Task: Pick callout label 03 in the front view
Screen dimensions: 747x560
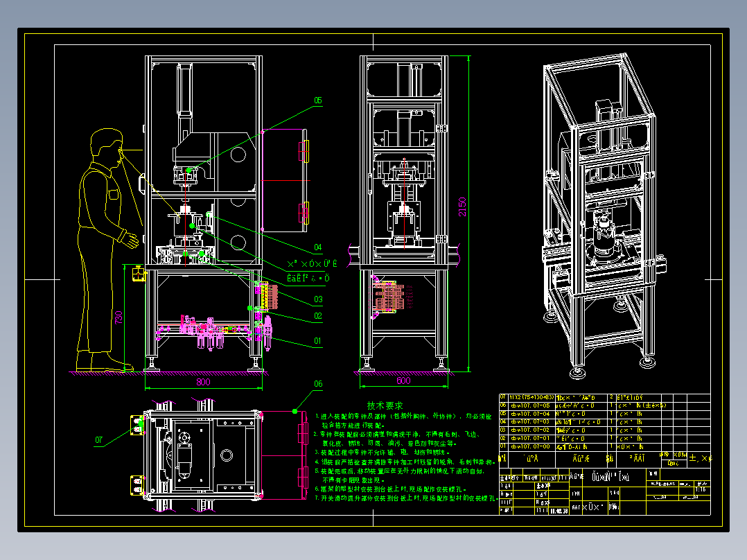Action: 318,299
